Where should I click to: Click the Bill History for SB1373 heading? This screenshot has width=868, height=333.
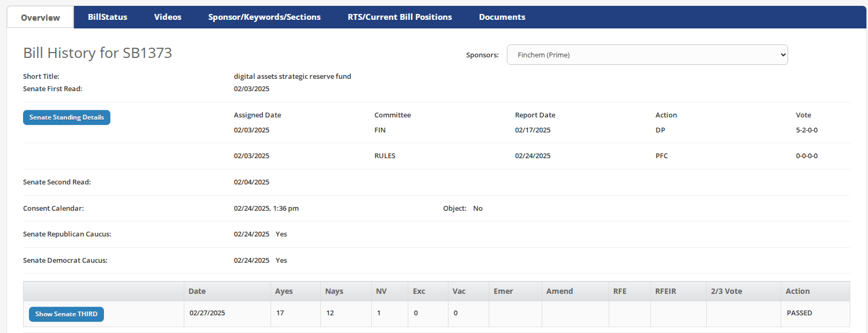tap(98, 53)
